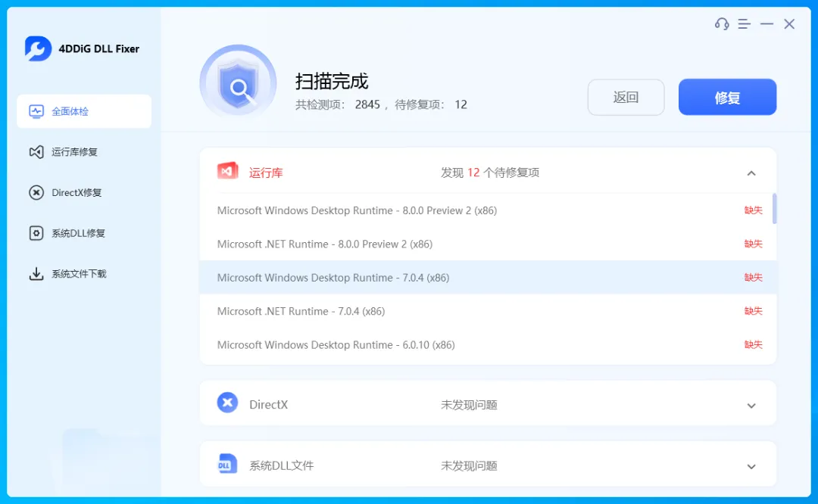Screen dimensions: 818x504
Task: Switch to 运行库修复 tab
Action: (x=84, y=152)
